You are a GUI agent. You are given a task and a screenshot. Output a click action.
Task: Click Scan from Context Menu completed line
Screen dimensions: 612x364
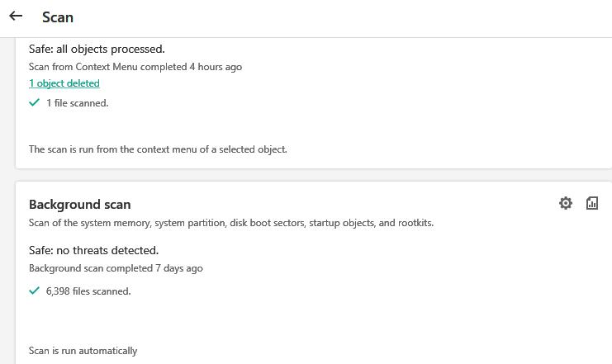pyautogui.click(x=135, y=67)
